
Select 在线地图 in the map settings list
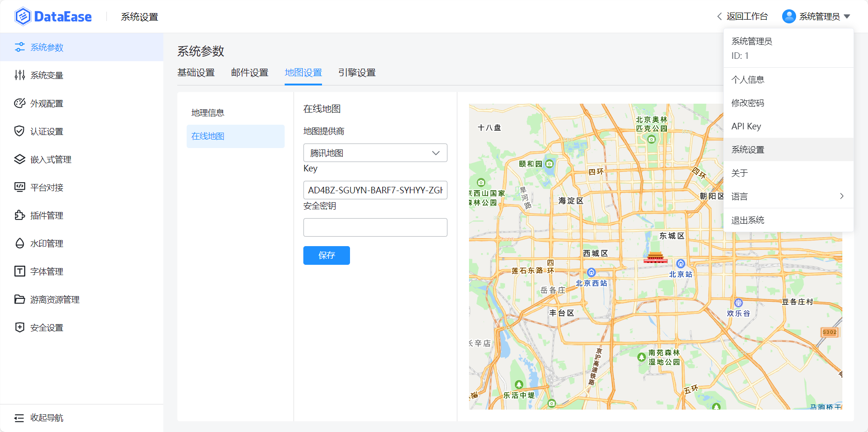[x=236, y=136]
